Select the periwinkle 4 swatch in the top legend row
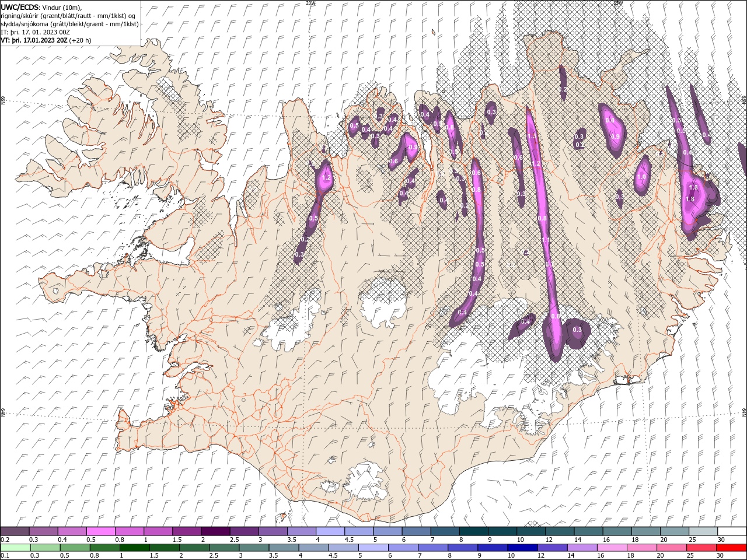The image size is (747, 560). click(330, 531)
